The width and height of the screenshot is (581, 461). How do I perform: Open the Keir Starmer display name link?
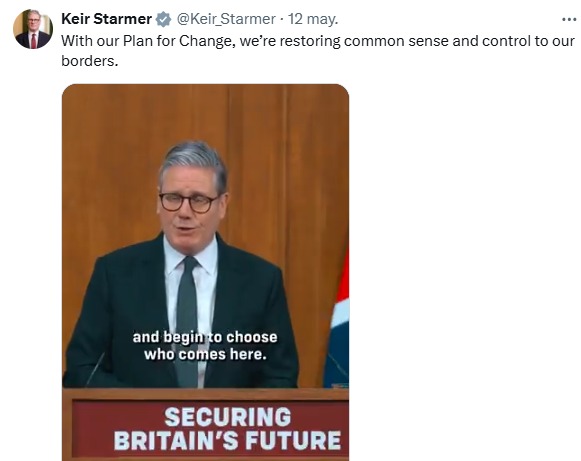[x=106, y=19]
